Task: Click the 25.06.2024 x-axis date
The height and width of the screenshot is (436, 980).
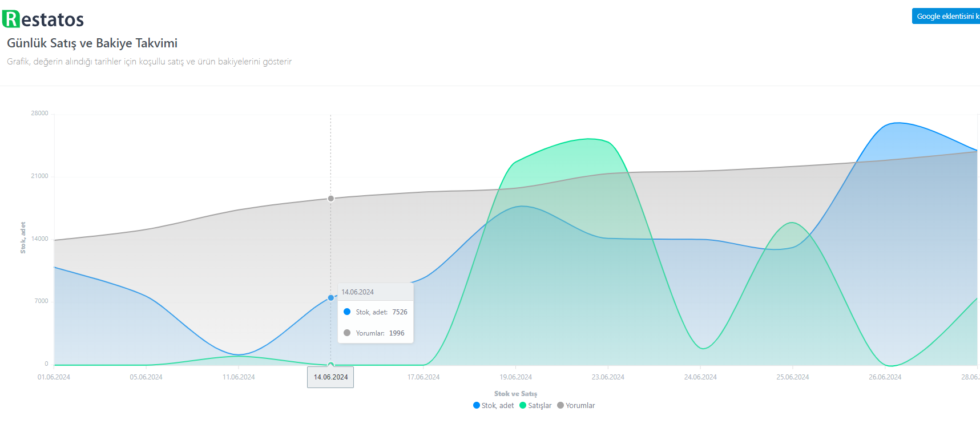Action: [793, 377]
